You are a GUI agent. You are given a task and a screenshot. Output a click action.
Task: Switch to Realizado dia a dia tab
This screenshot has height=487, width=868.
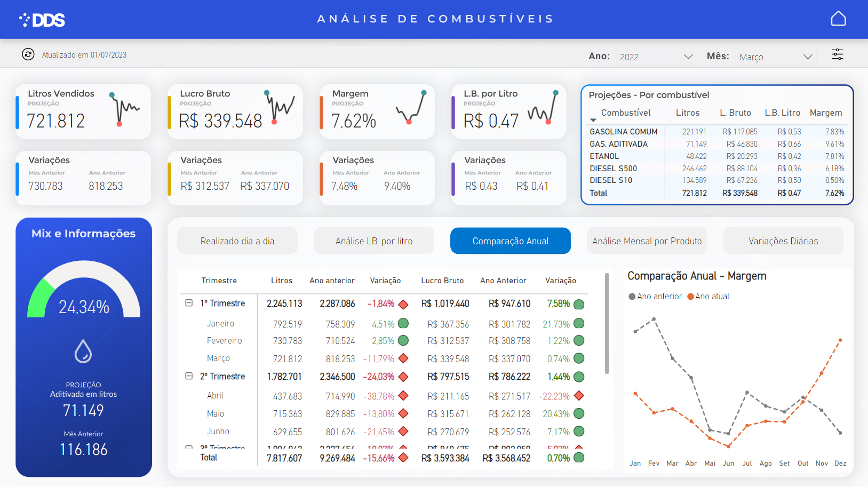[237, 241]
